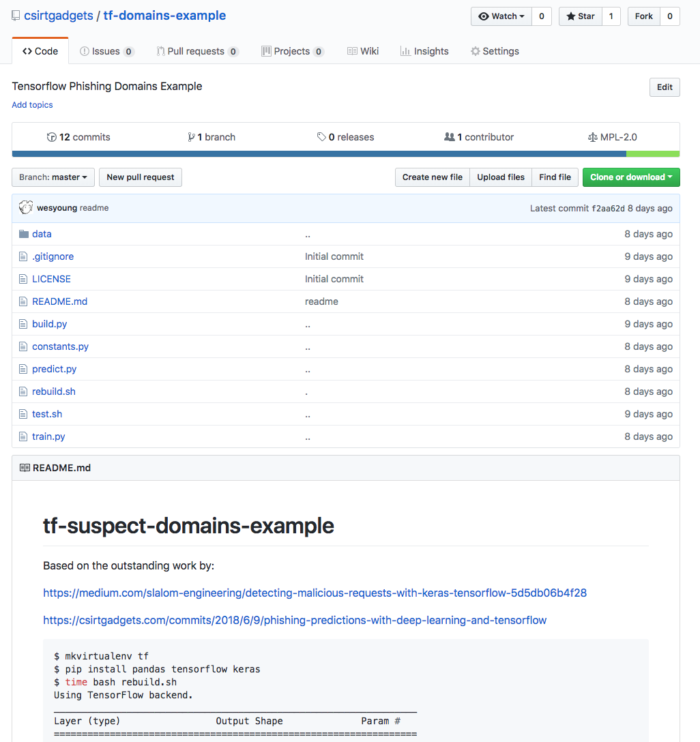This screenshot has height=742, width=700.
Task: Click the Issues exclamation circle icon
Action: [x=84, y=51]
